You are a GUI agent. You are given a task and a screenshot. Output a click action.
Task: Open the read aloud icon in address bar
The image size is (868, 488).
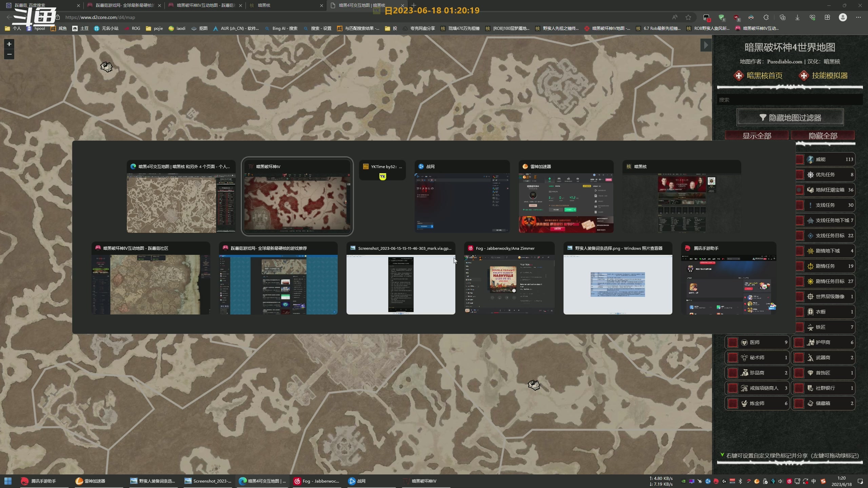click(675, 17)
